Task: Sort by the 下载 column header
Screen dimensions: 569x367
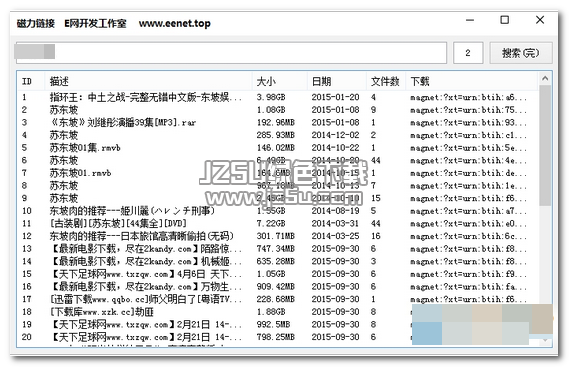Action: pyautogui.click(x=471, y=81)
